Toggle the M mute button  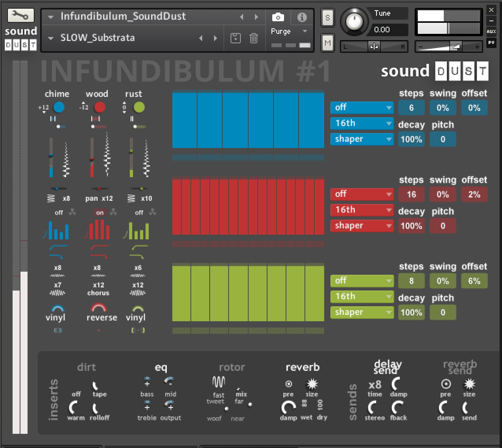(327, 43)
